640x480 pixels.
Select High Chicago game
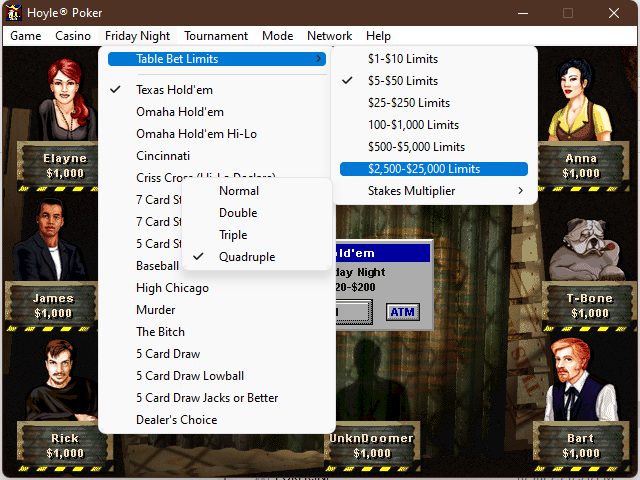pos(217,288)
